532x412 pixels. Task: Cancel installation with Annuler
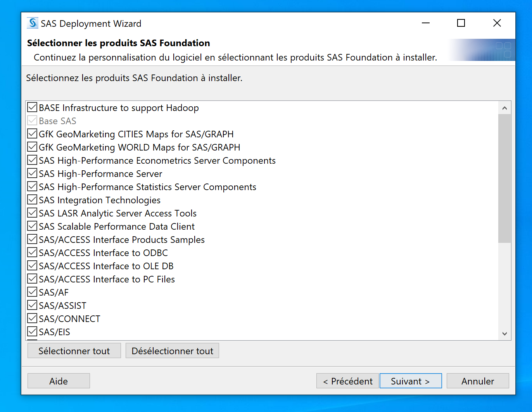[477, 381]
